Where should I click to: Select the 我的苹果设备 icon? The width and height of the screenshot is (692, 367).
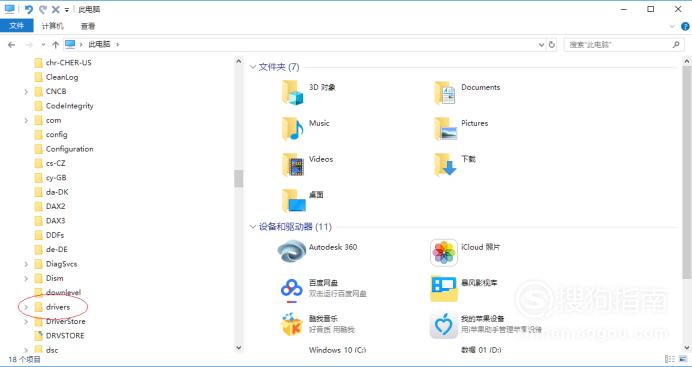[x=444, y=325]
